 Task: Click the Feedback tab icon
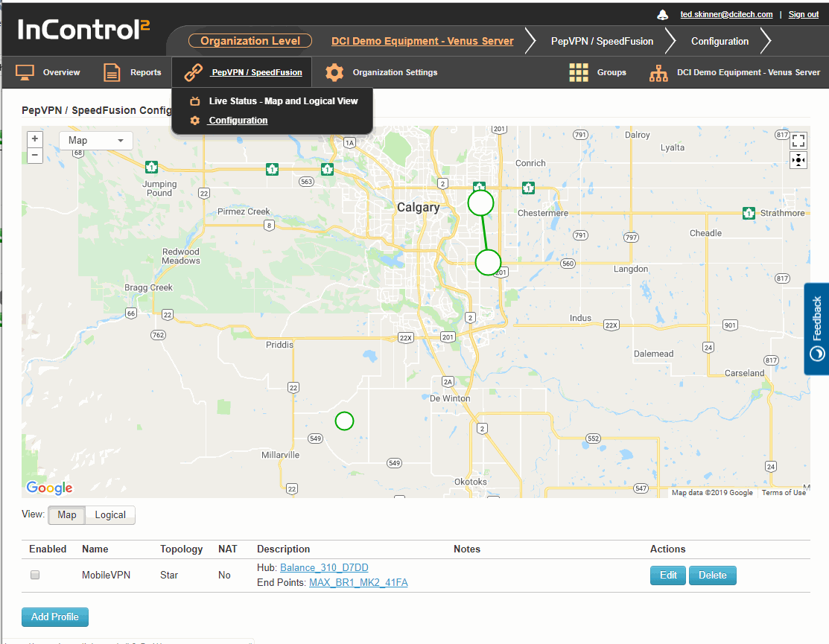817,354
